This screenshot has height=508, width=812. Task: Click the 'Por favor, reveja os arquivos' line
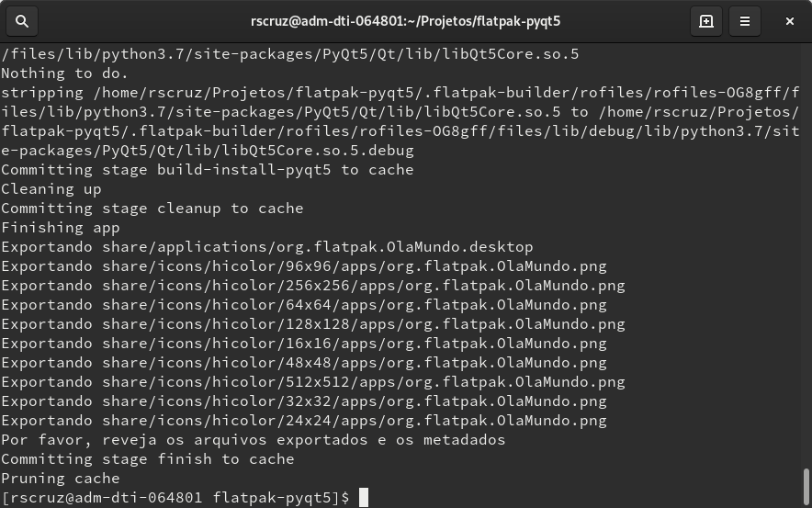253,440
